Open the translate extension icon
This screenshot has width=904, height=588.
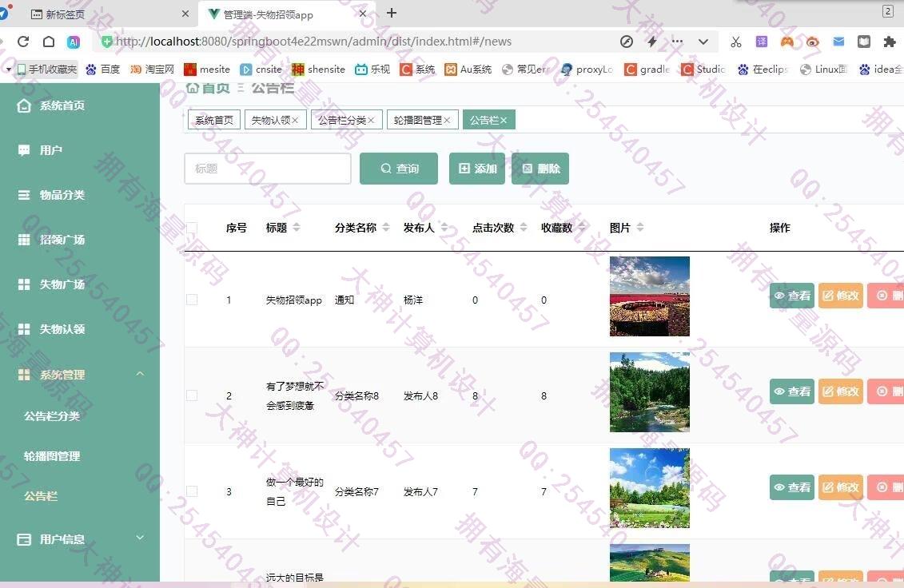(x=762, y=42)
